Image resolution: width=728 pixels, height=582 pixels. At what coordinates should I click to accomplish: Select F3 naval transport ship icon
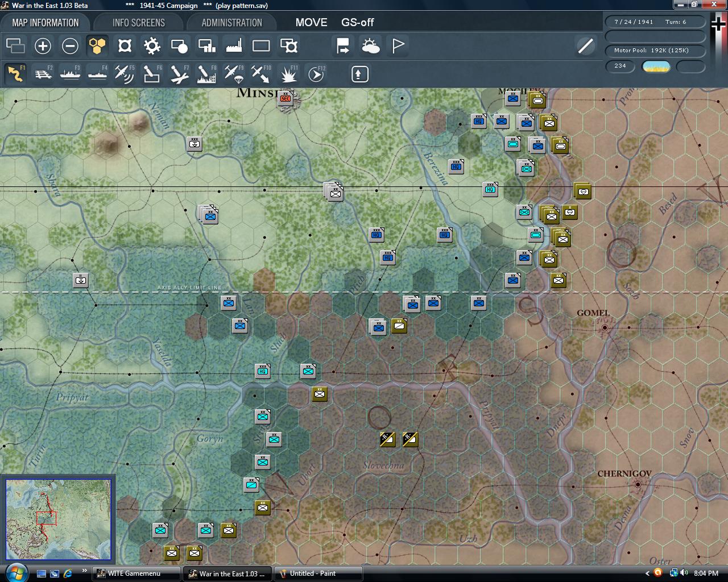[70, 74]
